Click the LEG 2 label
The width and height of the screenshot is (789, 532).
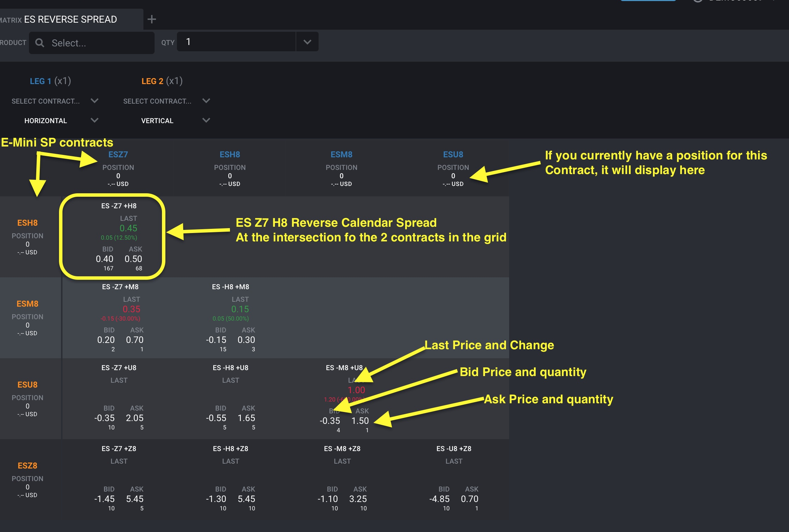tap(152, 81)
